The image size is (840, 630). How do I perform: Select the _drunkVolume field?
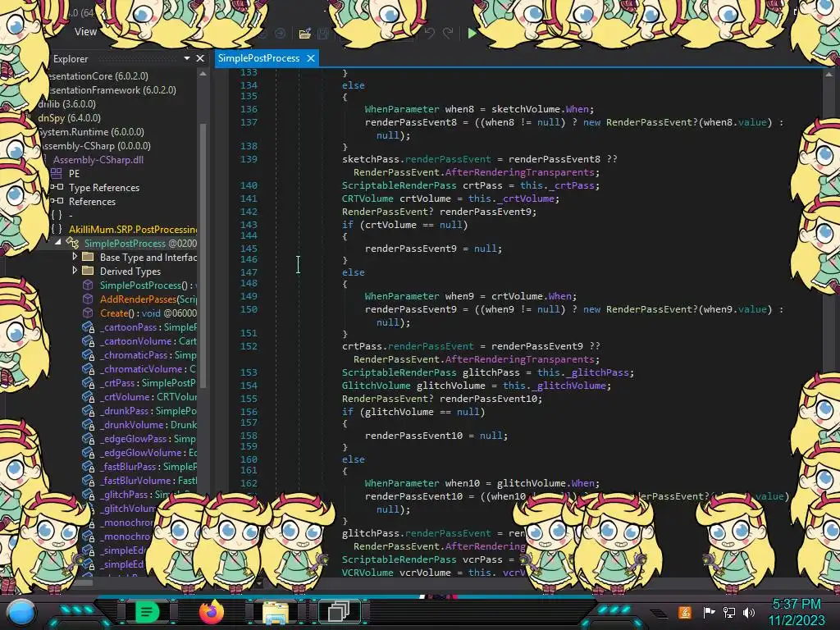point(148,424)
